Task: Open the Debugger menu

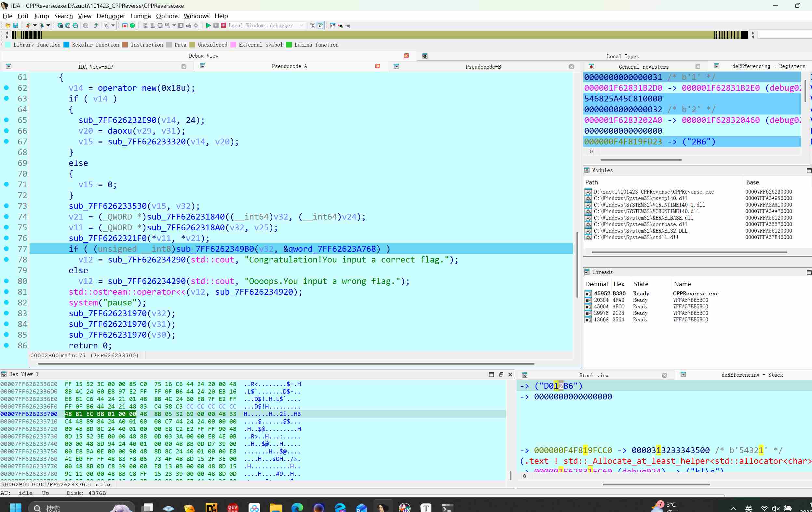Action: click(x=111, y=16)
